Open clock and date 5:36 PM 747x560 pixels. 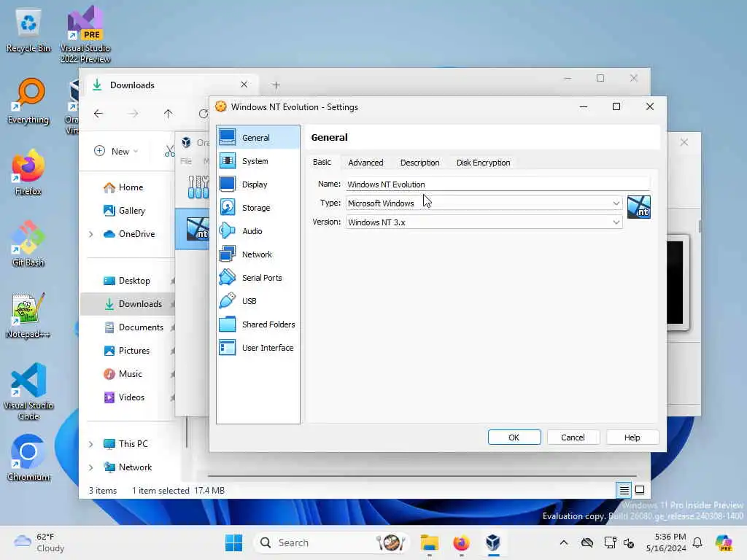click(666, 542)
